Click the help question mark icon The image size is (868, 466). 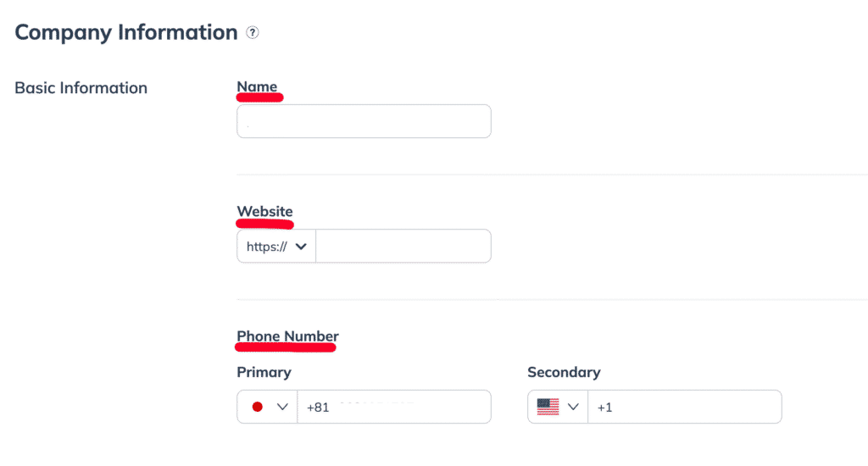[252, 33]
